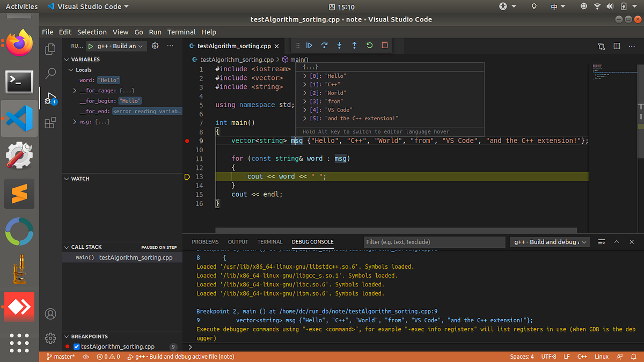Toggle the breakpoint dot on line 9
Viewport: 644px width, 362px height.
click(187, 141)
